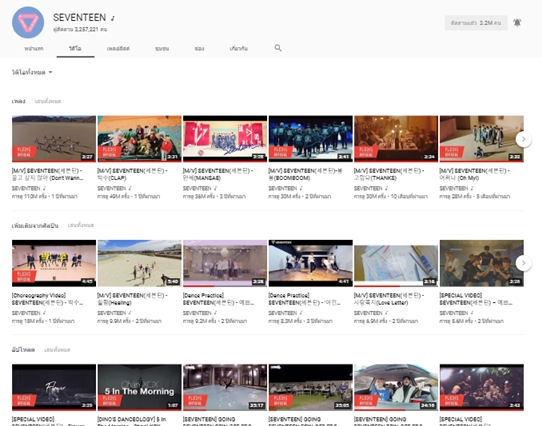Show next videos in first row carousel
The image size is (542, 426).
[523, 139]
